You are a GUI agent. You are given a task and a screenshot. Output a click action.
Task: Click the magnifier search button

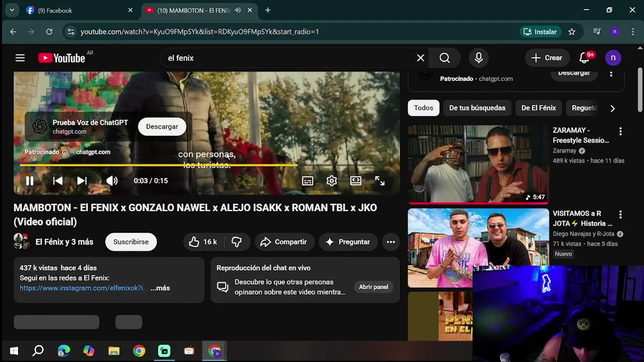tap(445, 58)
